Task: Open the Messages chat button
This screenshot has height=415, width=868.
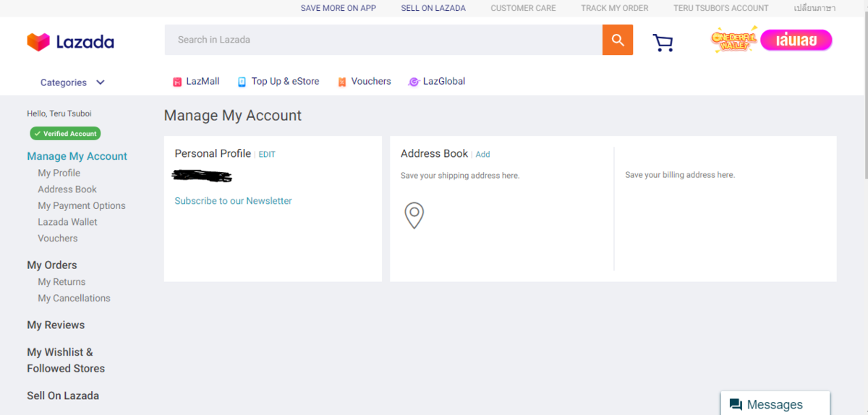Action: click(775, 404)
